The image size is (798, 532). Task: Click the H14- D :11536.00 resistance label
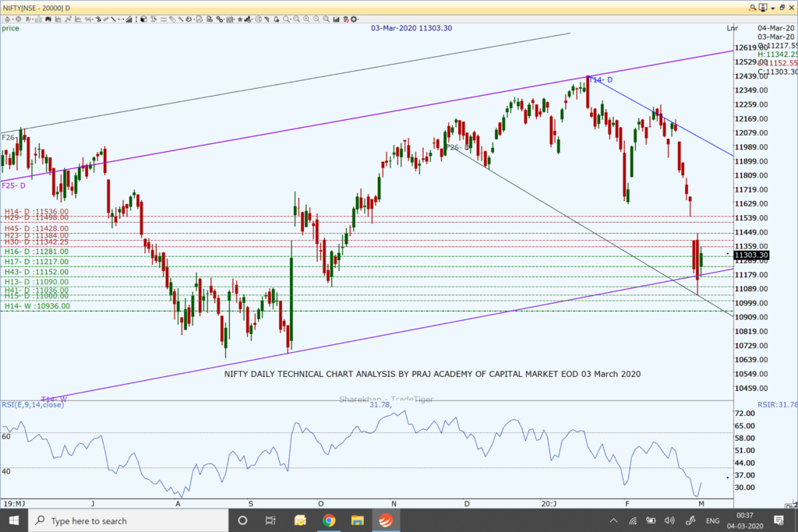coord(36,212)
